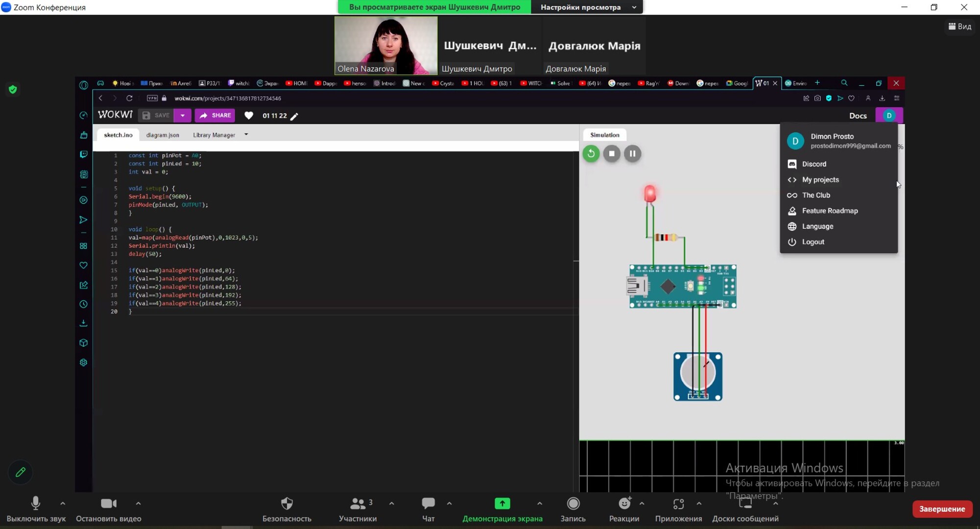Click the browser address bar URL

pyautogui.click(x=228, y=98)
